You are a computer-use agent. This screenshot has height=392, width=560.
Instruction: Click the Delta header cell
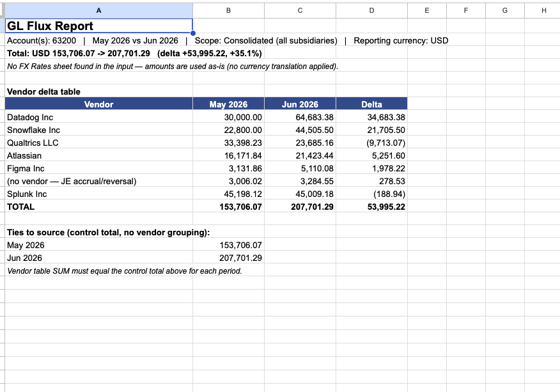(372, 104)
